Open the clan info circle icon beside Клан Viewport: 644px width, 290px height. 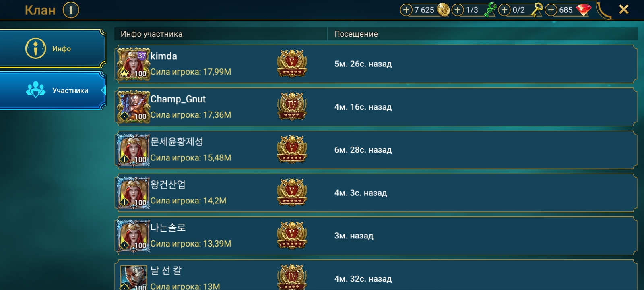[x=71, y=10]
